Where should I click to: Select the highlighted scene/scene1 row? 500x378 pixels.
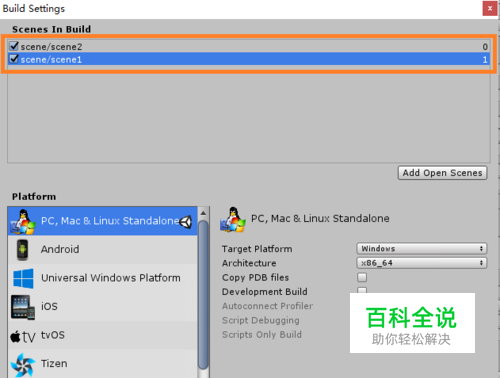249,59
